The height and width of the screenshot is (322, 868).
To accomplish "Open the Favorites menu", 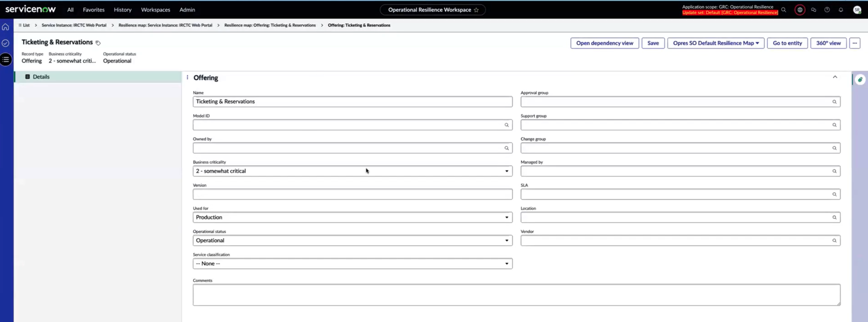I will pos(94,10).
